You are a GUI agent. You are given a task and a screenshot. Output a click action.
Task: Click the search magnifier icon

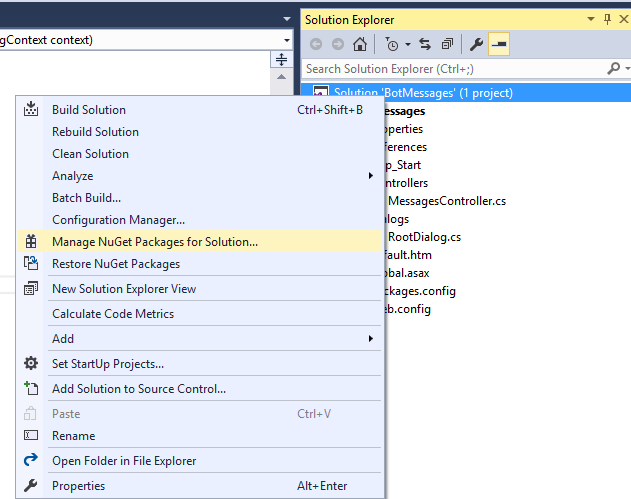point(613,68)
